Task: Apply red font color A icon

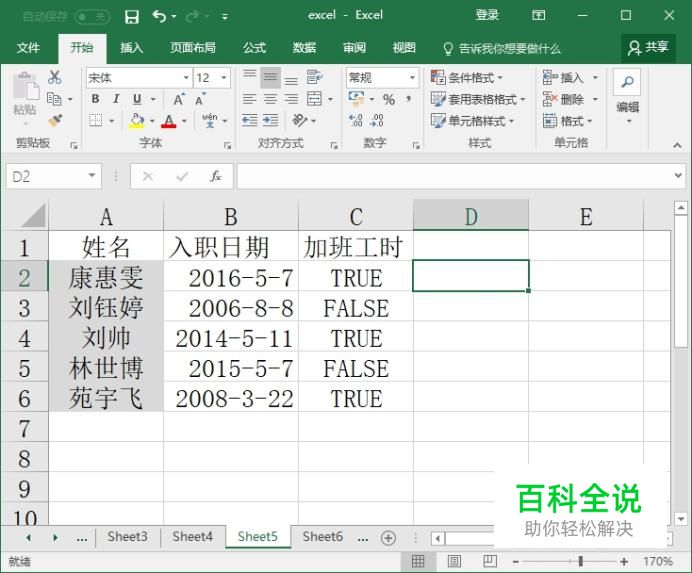Action: coord(169,121)
